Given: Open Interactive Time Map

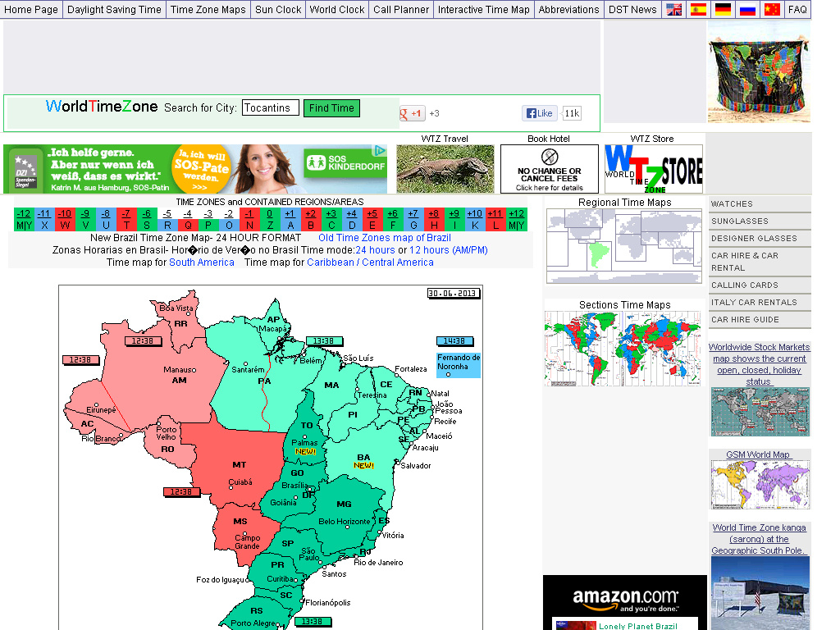Looking at the screenshot, I should coord(484,10).
